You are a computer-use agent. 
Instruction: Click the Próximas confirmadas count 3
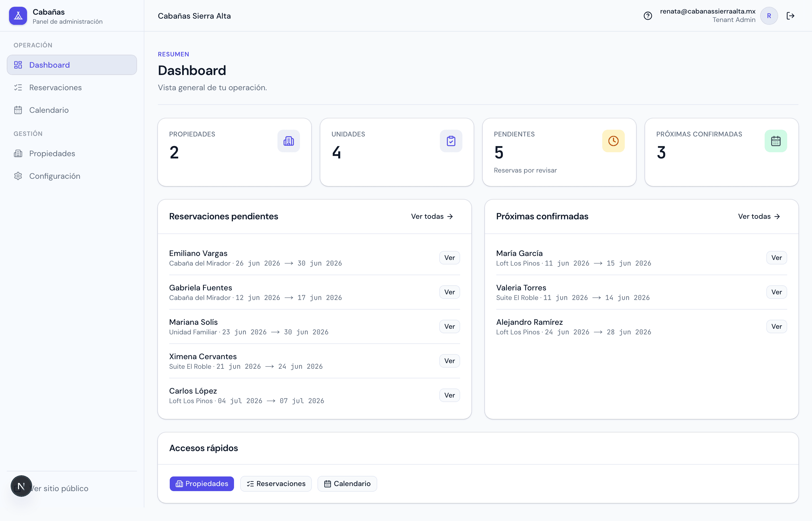[661, 153]
